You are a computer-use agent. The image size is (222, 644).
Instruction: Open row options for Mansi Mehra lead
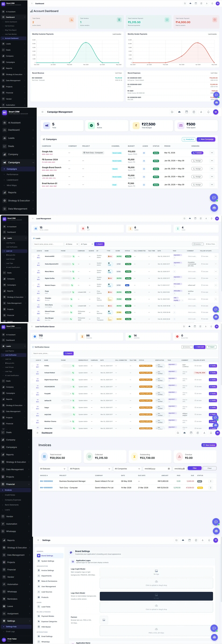point(216,271)
